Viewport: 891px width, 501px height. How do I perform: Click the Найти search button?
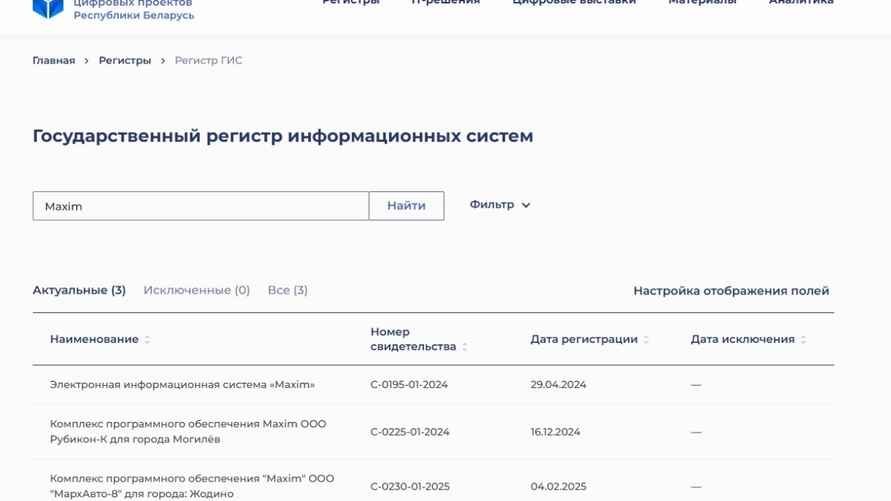406,206
